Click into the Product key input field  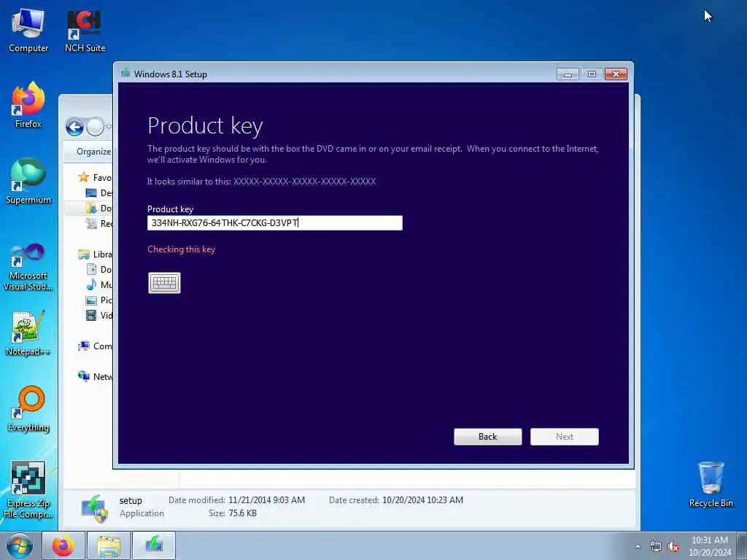[275, 223]
